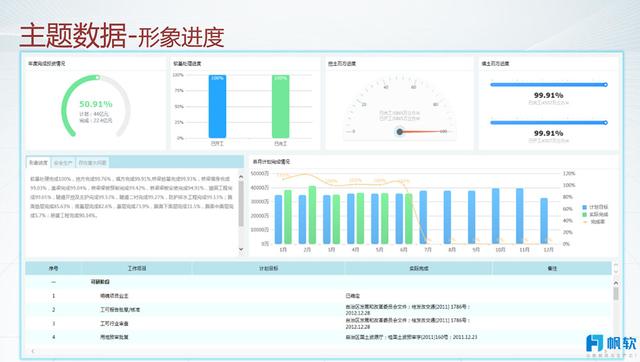The height and width of the screenshot is (362, 640).
Task: Click the 50.91% value in investment gauge
Action: click(96, 104)
